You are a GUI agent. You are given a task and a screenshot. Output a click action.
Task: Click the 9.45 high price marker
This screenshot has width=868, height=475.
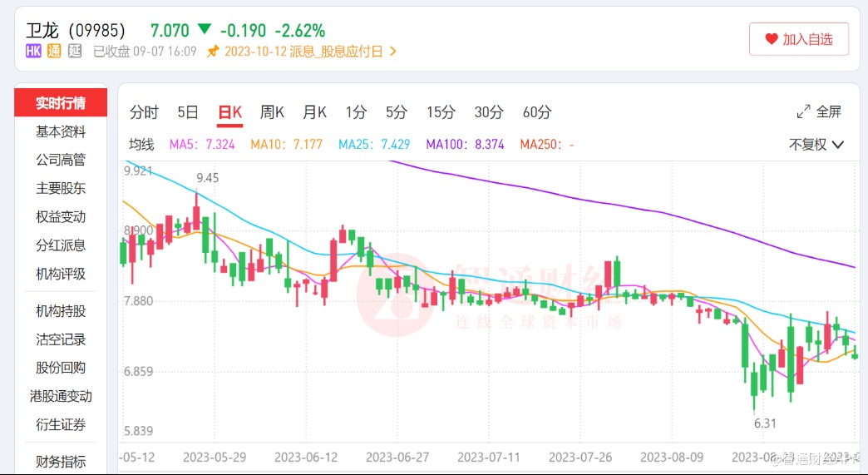tap(208, 178)
